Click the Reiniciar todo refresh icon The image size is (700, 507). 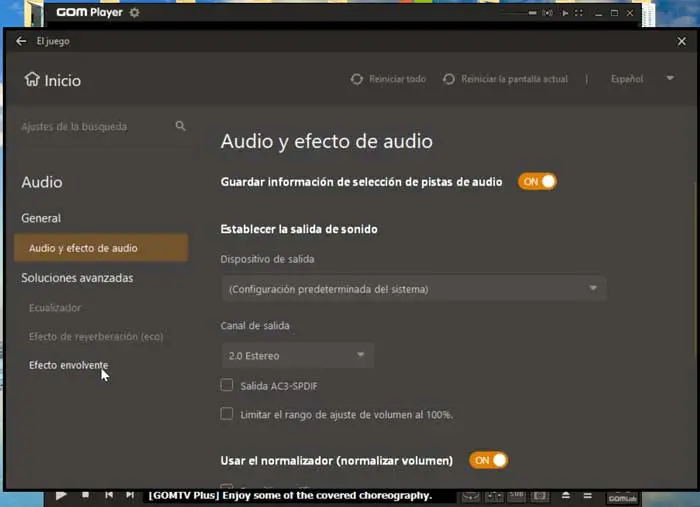(x=357, y=79)
